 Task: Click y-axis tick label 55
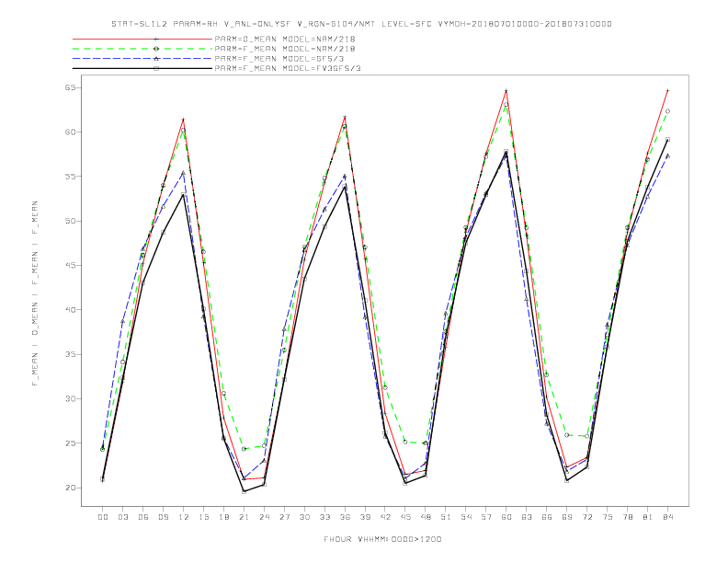(x=70, y=177)
